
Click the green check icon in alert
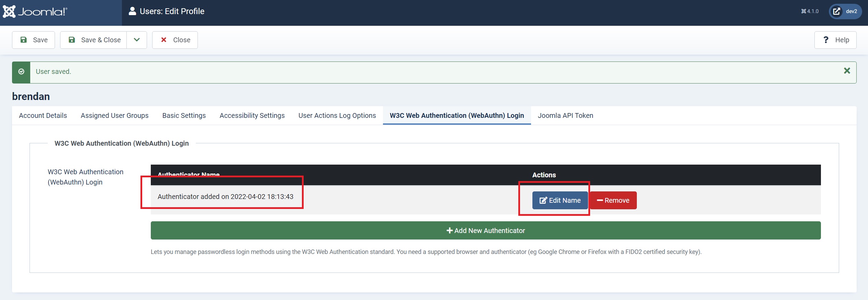(21, 71)
